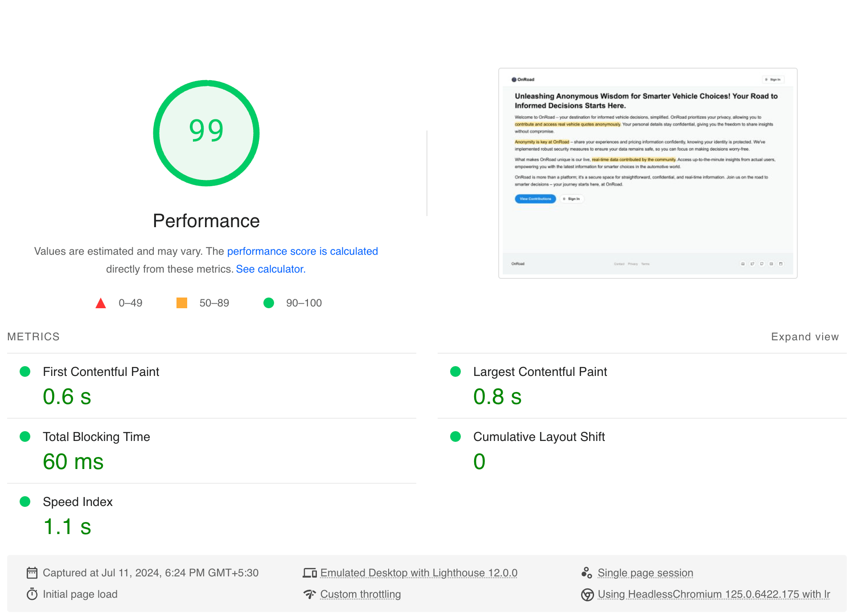Click the calendar icon beside the capture date
The image size is (853, 616).
[x=31, y=573]
